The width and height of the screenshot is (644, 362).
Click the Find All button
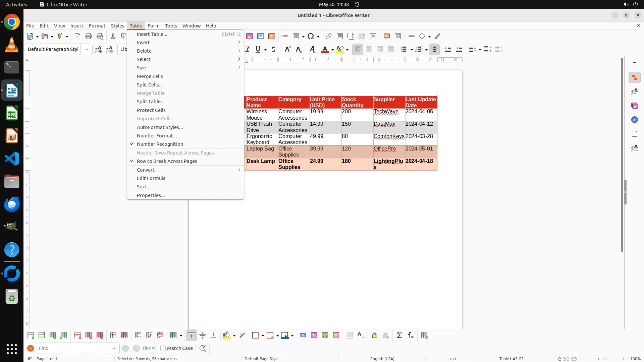click(x=149, y=348)
